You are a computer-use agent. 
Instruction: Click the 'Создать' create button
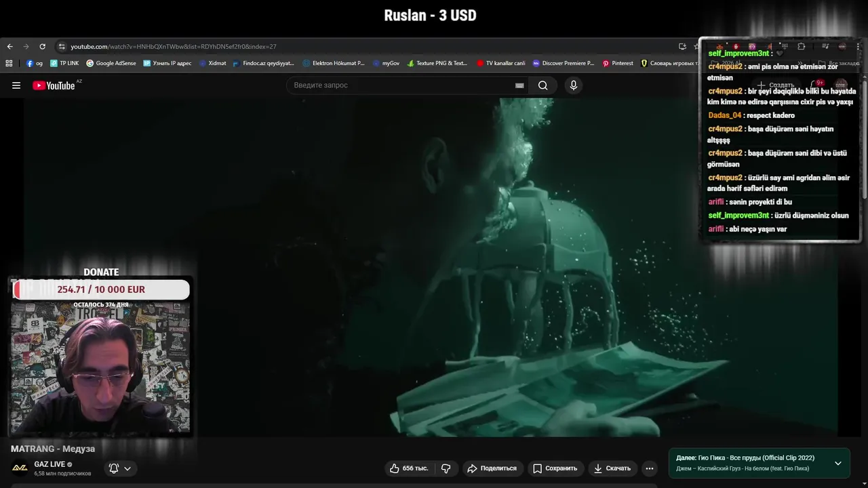(x=775, y=85)
